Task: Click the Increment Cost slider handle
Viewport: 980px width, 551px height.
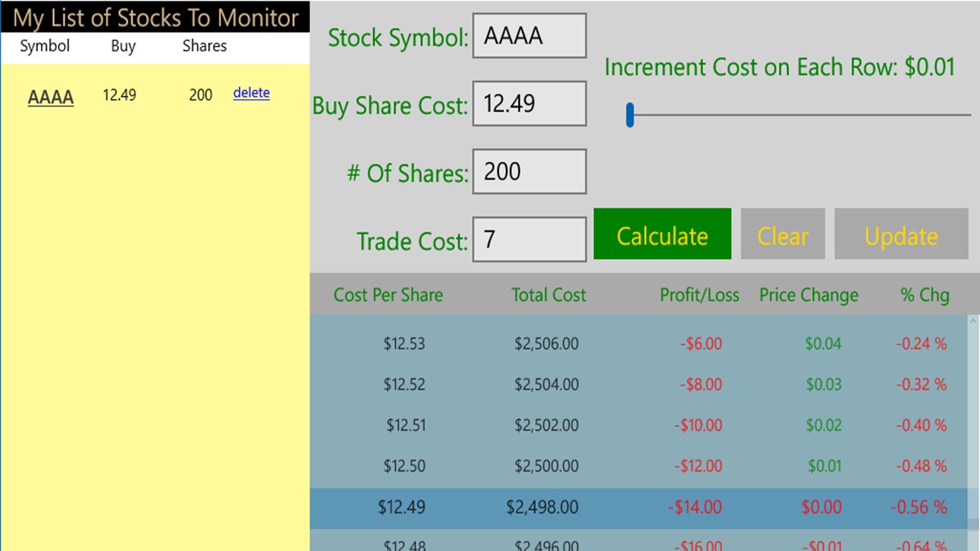Action: tap(630, 115)
